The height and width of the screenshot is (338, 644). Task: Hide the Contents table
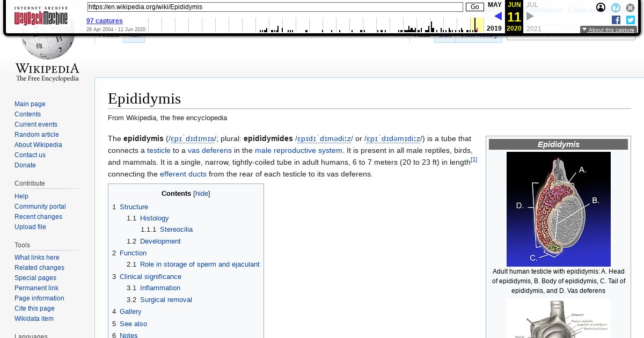click(202, 194)
